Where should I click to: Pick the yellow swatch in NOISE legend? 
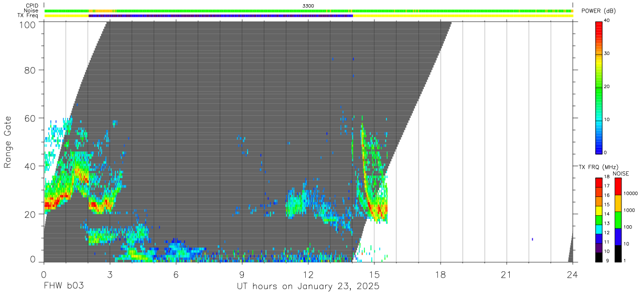click(618, 203)
